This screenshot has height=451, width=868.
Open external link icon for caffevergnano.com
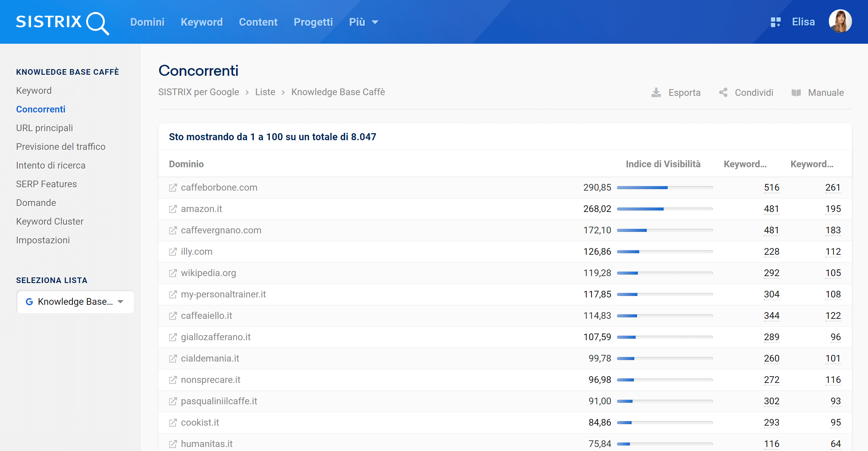coord(173,230)
